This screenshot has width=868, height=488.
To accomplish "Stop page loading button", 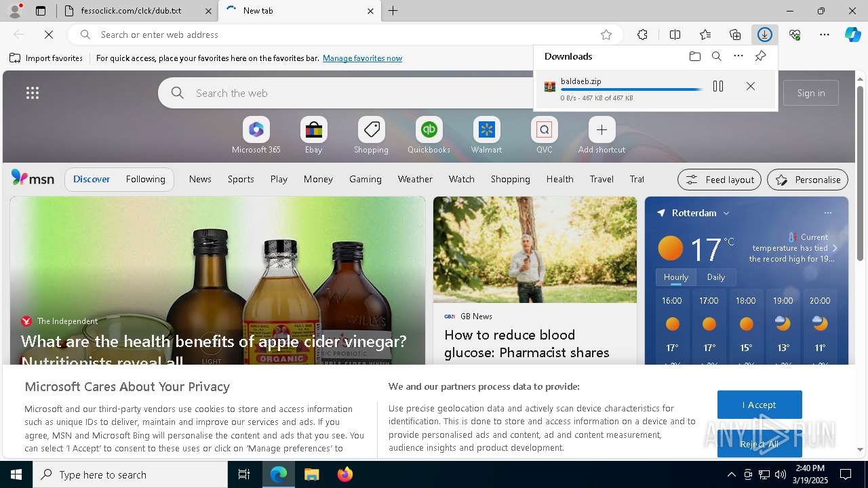I will pos(49,35).
